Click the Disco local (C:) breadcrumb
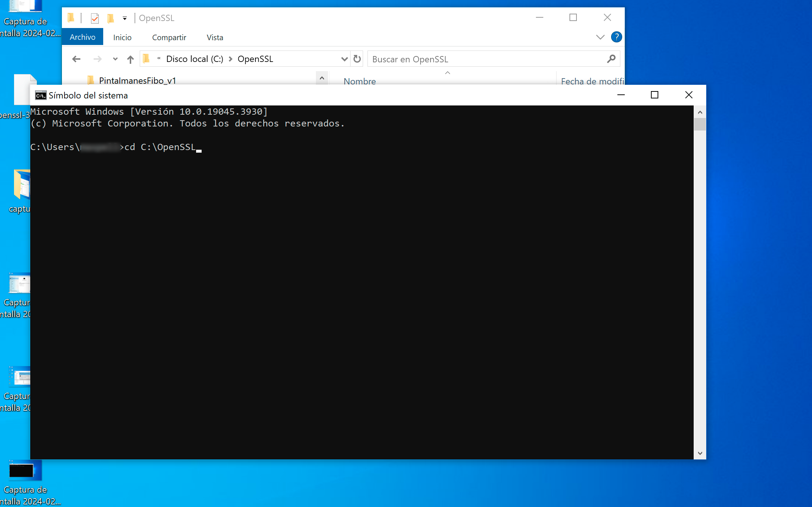Screen dimensions: 812x507 (x=195, y=59)
